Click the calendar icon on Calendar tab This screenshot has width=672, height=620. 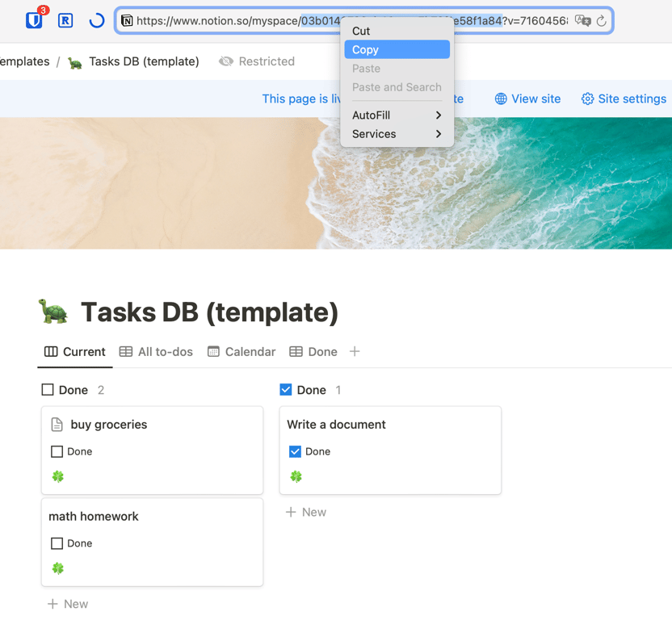213,352
